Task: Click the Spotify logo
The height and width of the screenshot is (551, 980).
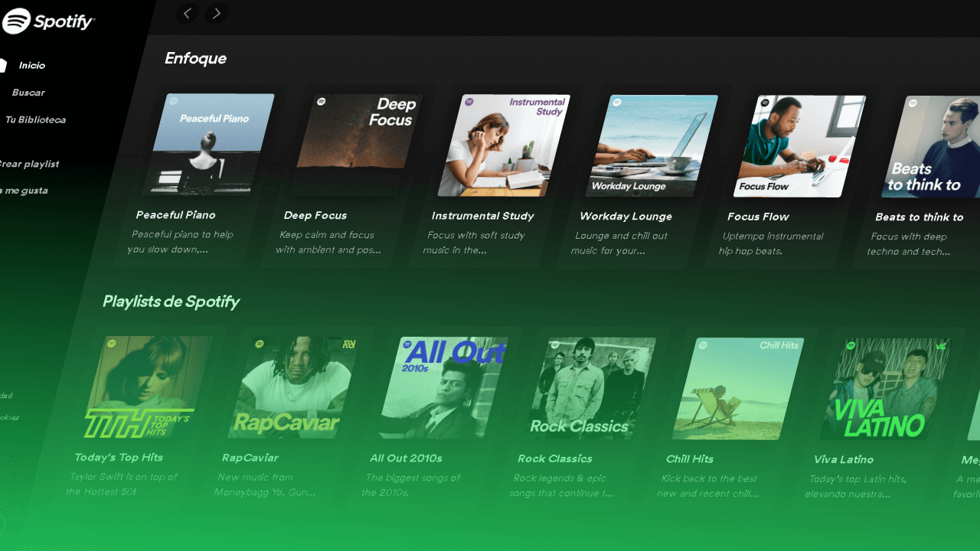Action: pyautogui.click(x=48, y=21)
